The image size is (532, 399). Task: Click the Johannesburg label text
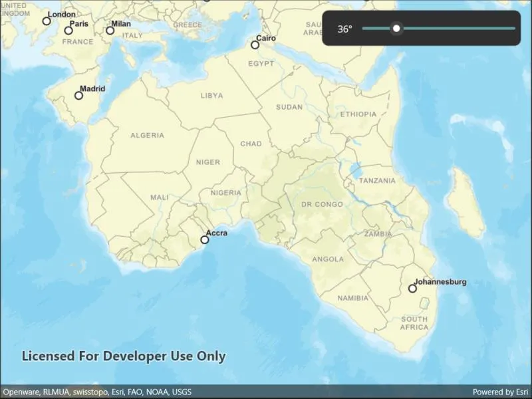(x=440, y=281)
